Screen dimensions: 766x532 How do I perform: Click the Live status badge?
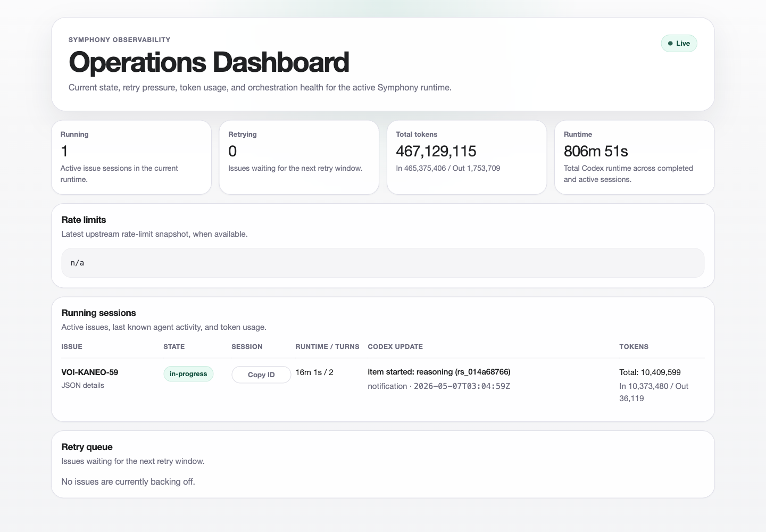(679, 44)
